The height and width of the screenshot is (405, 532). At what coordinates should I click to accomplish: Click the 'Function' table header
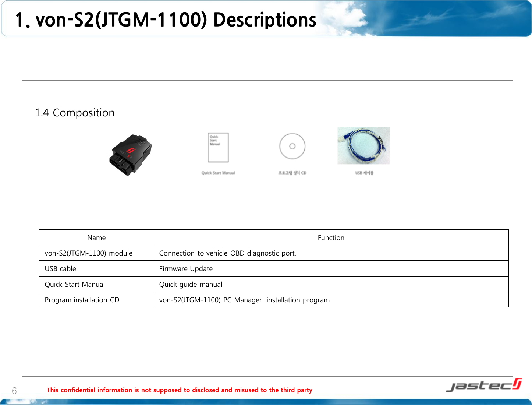[x=331, y=237]
